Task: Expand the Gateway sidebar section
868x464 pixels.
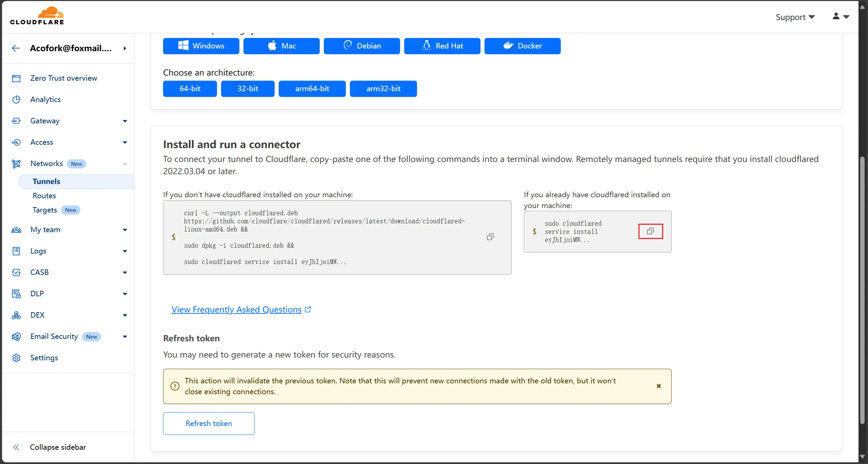Action: point(125,121)
